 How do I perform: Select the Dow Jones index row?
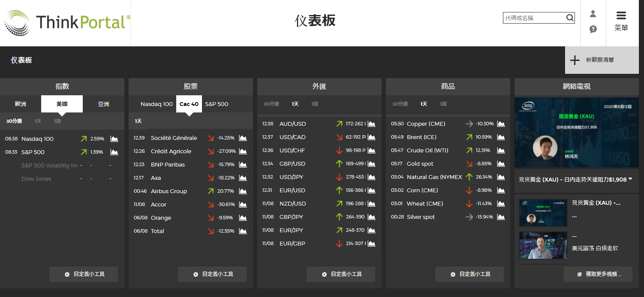tap(62, 179)
